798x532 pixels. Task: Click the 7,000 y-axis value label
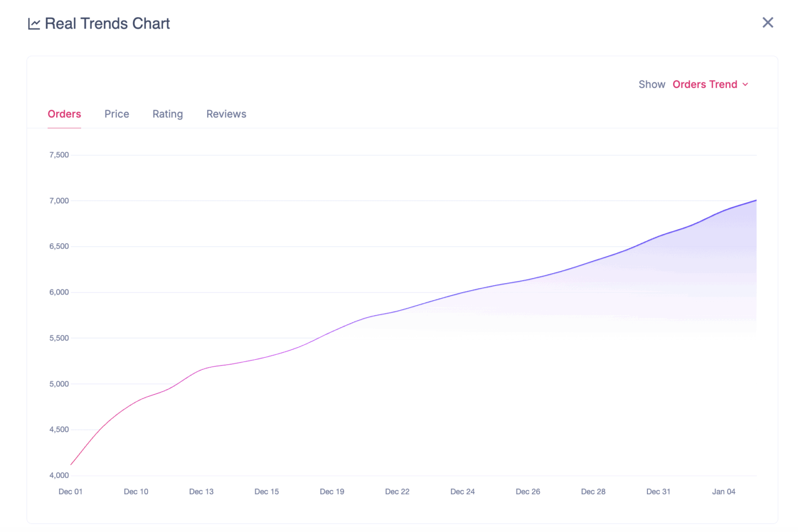click(59, 201)
